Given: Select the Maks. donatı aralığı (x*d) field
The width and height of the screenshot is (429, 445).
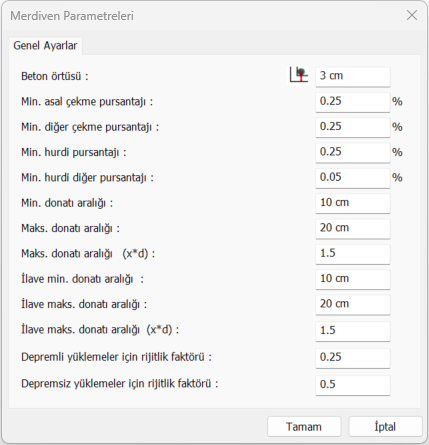Looking at the screenshot, I should pyautogui.click(x=353, y=254).
